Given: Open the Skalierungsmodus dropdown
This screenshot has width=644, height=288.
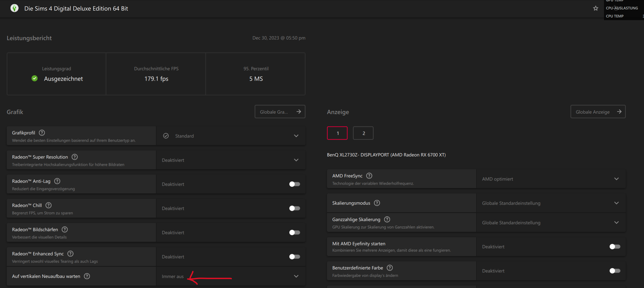Looking at the screenshot, I should tap(551, 203).
